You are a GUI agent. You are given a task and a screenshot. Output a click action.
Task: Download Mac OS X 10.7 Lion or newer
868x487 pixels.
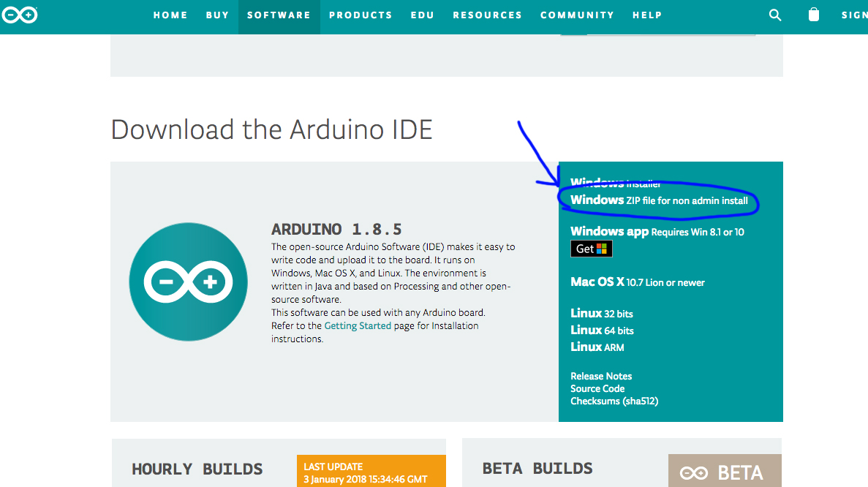click(x=637, y=282)
